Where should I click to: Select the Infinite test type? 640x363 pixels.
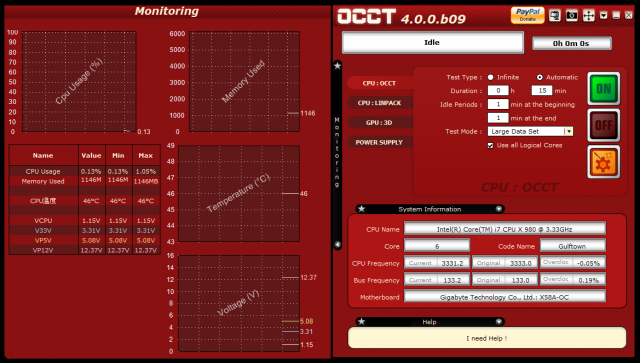pos(491,77)
